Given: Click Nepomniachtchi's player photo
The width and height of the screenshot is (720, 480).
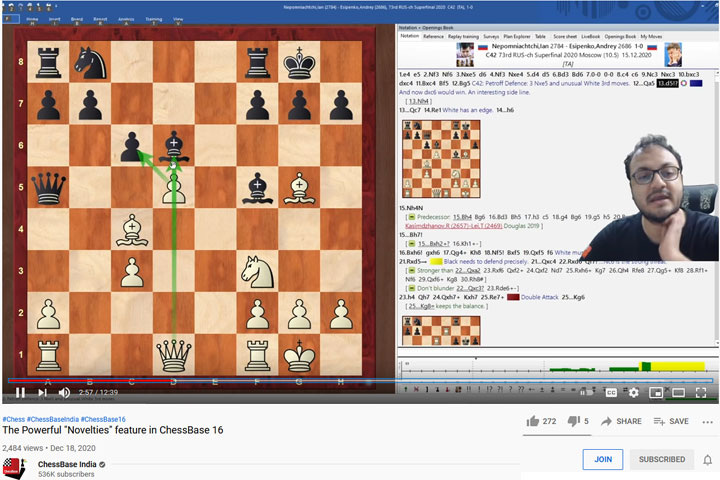Looking at the screenshot, I should click(465, 55).
